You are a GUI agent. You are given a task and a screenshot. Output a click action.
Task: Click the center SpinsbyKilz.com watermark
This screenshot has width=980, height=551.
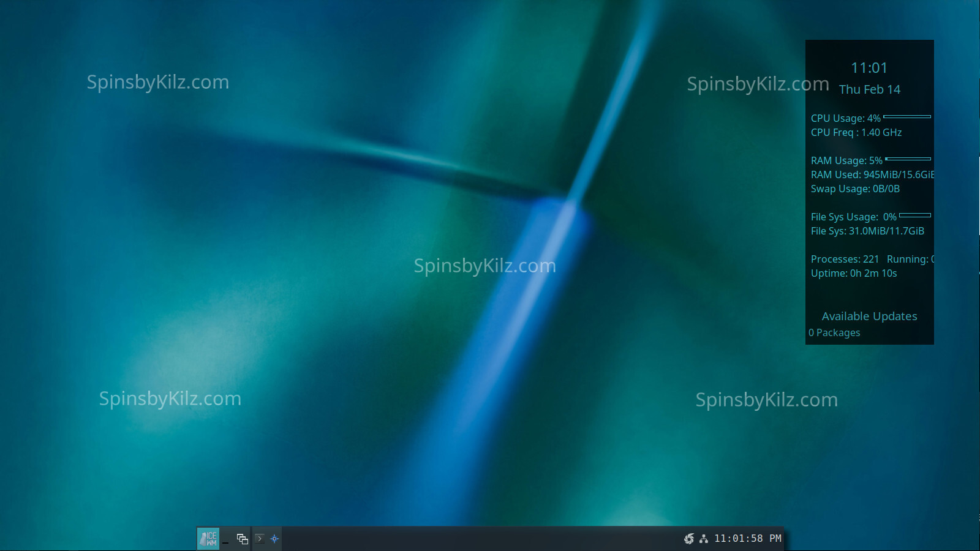point(484,266)
